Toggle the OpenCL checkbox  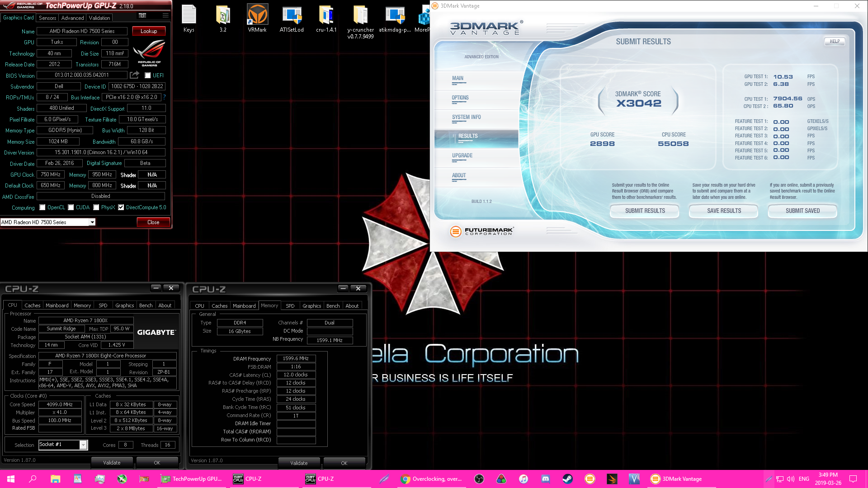(x=42, y=207)
